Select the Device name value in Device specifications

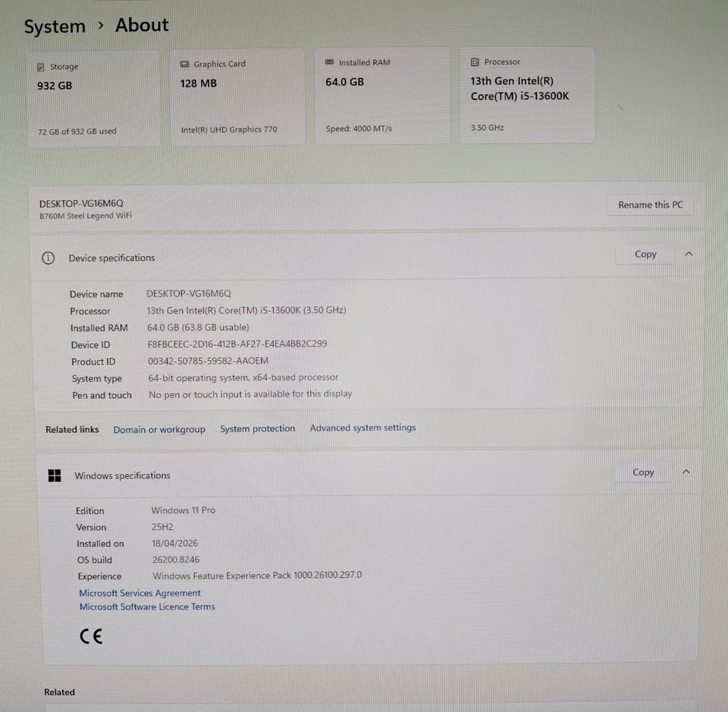click(x=189, y=293)
